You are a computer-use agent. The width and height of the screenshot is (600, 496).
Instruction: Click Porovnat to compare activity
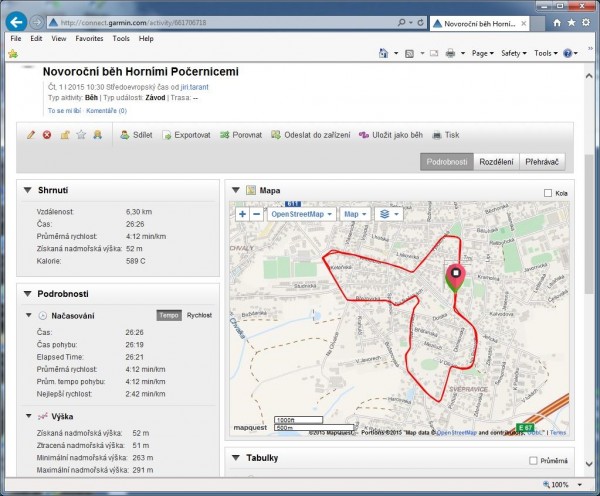pyautogui.click(x=241, y=135)
